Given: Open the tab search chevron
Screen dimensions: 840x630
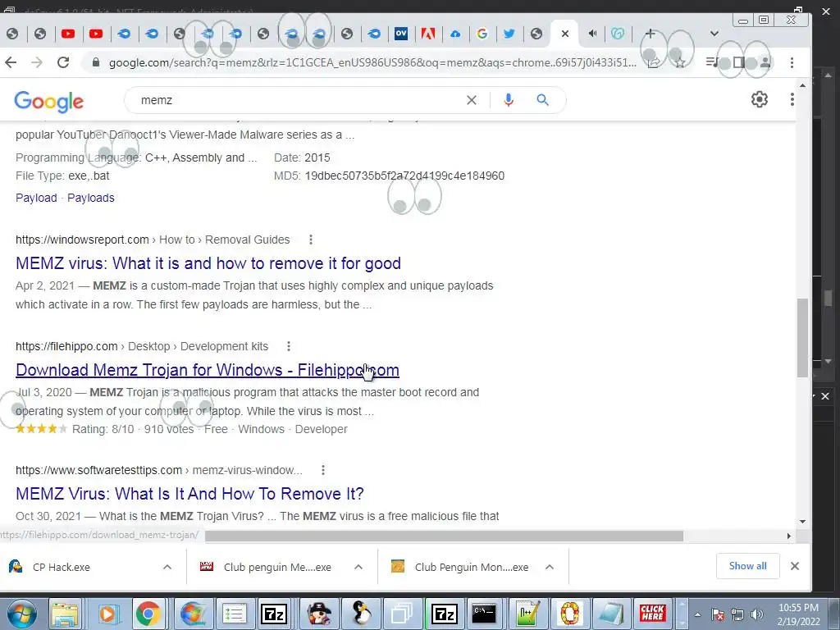Looking at the screenshot, I should click(714, 34).
